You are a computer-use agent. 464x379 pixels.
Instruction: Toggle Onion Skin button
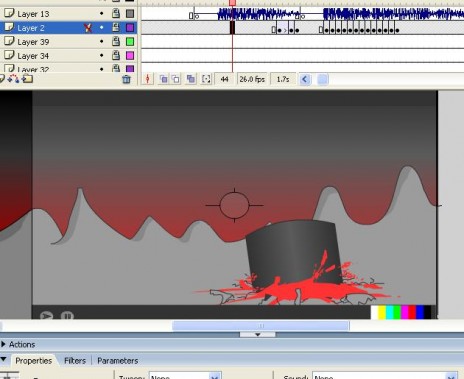(163, 79)
